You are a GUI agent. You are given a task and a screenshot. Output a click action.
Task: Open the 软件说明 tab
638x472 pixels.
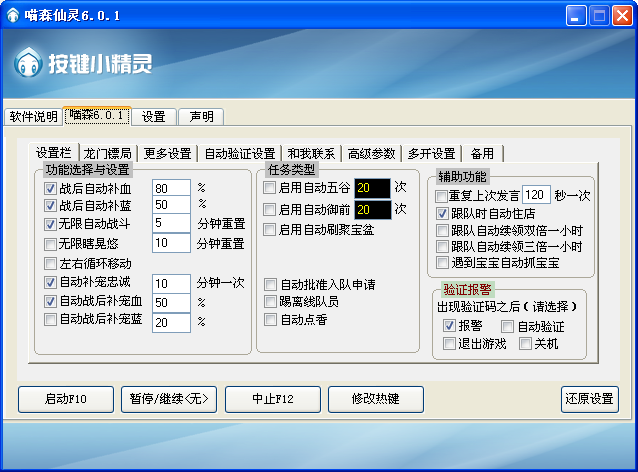pyautogui.click(x=33, y=117)
